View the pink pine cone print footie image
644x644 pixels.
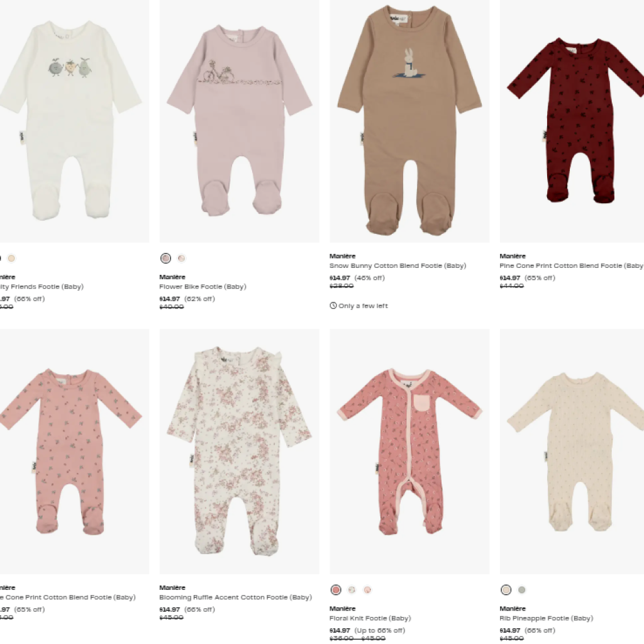point(74,452)
